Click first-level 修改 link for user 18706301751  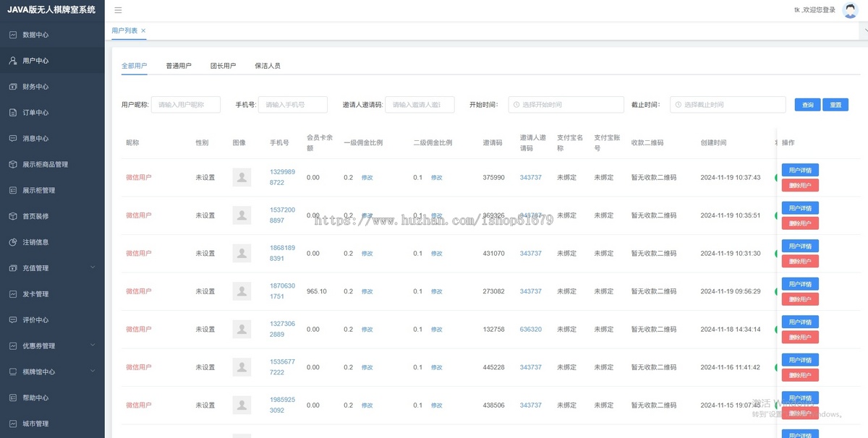[x=367, y=291]
